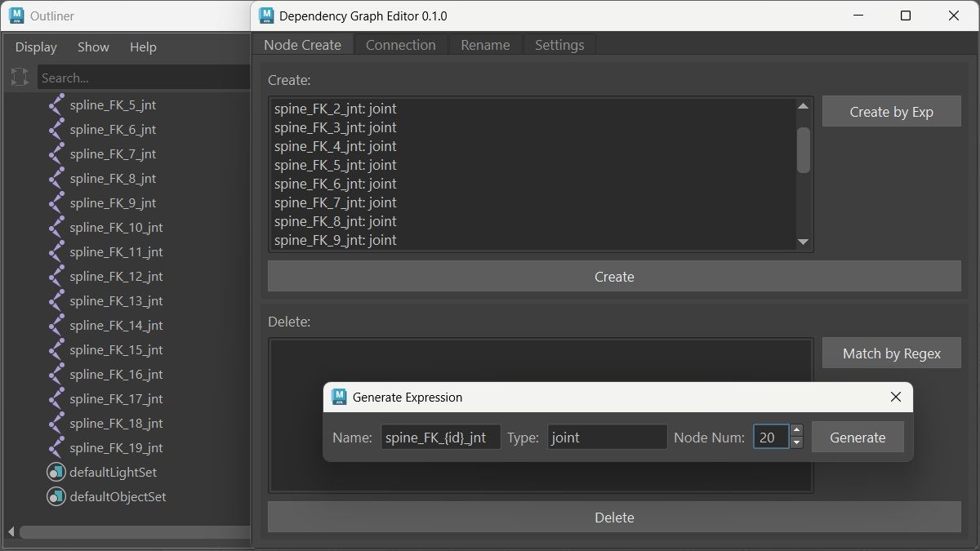Close the Generate Expression dialog

pos(896,397)
